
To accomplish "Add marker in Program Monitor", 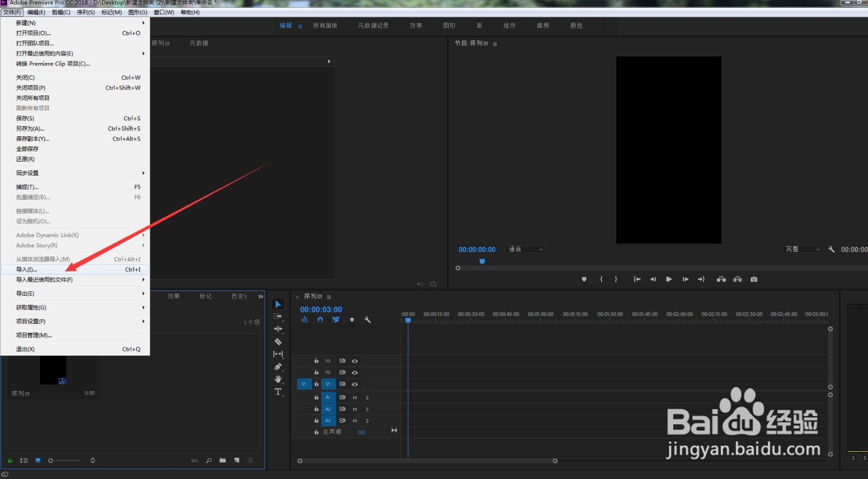I will click(584, 279).
